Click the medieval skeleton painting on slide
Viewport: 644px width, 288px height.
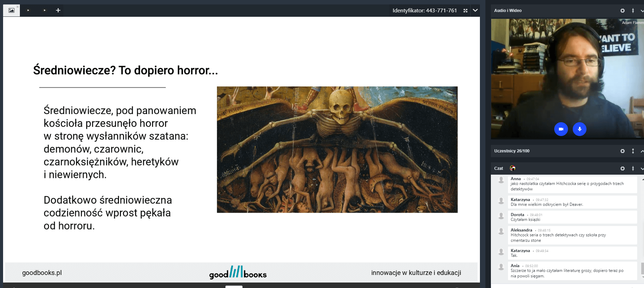pyautogui.click(x=337, y=149)
